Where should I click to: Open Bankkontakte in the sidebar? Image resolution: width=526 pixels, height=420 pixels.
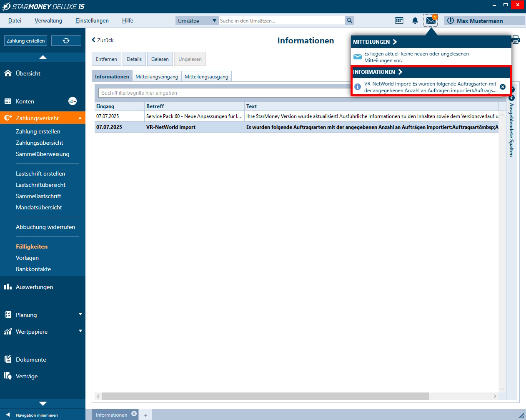(33, 269)
